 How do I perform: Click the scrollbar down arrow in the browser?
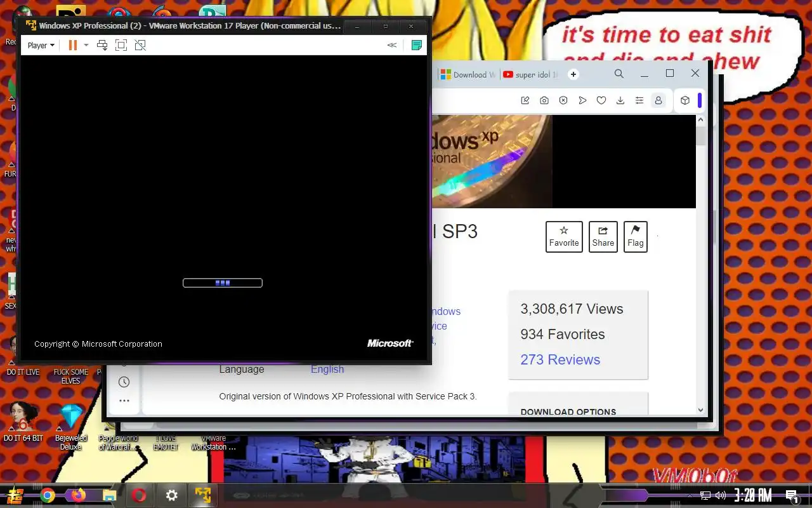click(x=701, y=410)
